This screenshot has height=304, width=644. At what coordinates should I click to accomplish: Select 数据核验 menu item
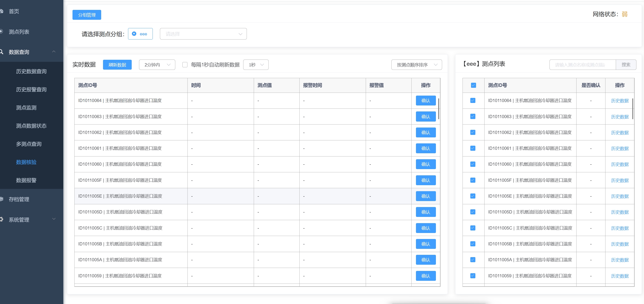(x=26, y=162)
